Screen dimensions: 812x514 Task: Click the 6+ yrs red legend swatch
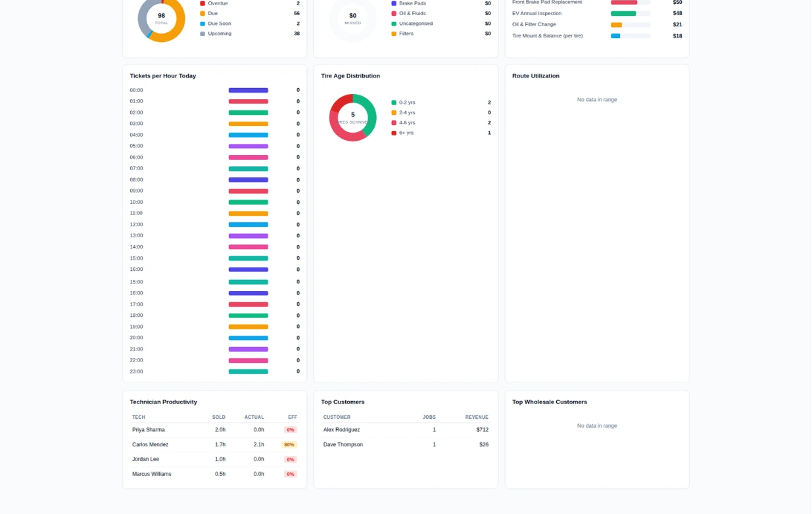pyautogui.click(x=394, y=133)
